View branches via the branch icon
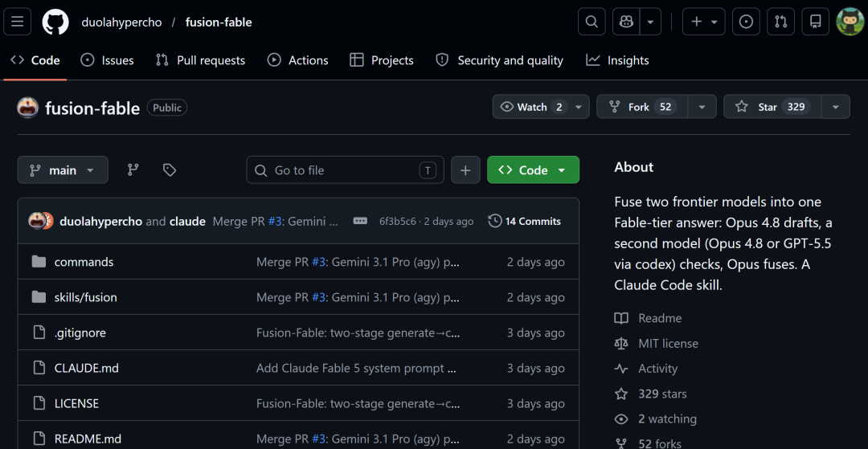 (133, 170)
